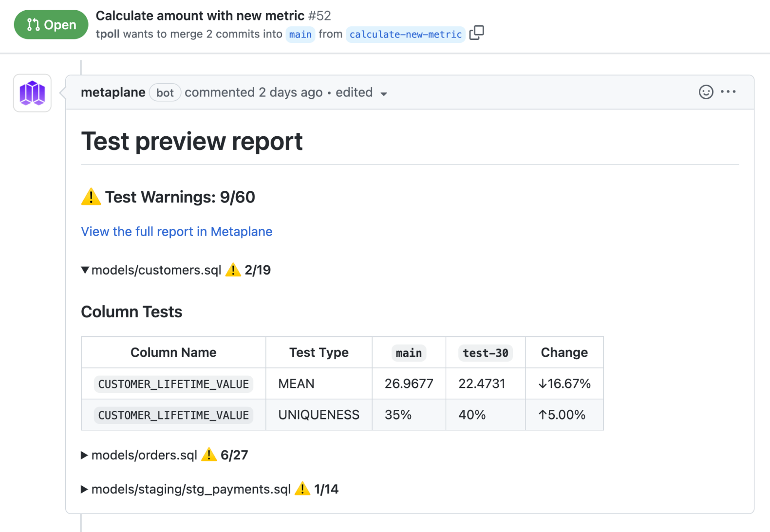Screen dimensions: 770x532
Task: Expand the models/staging/stg_payments.sql section
Action: pos(84,489)
